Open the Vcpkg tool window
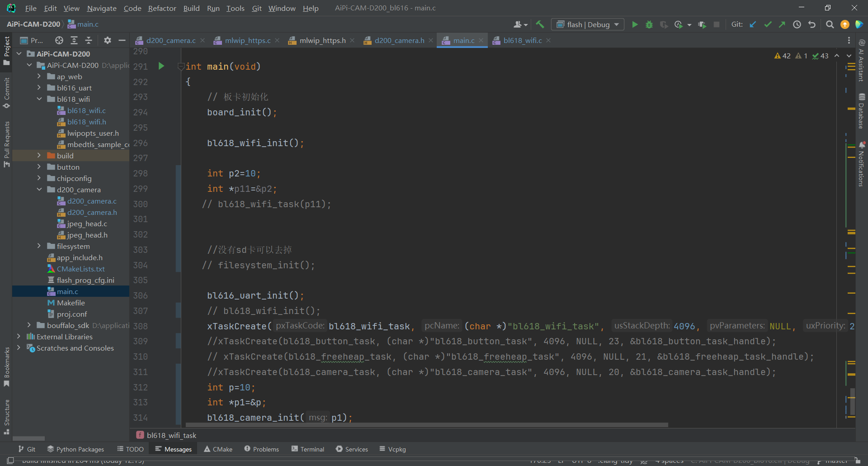This screenshot has height=466, width=868. 392,449
